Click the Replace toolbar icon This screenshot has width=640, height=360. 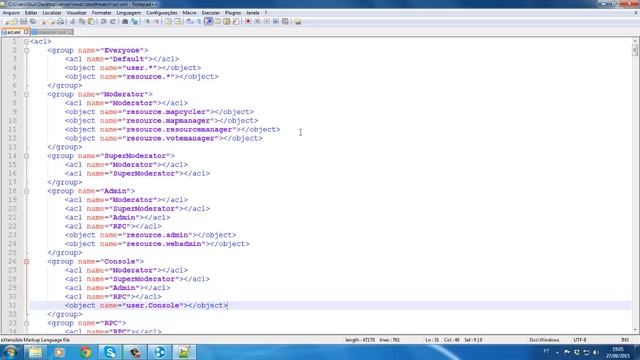point(134,21)
